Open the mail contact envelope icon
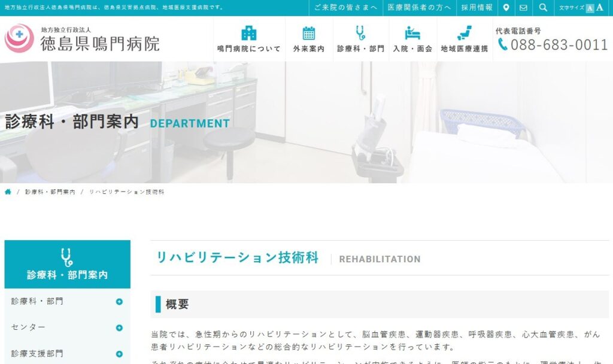This screenshot has width=613, height=364. click(x=523, y=8)
